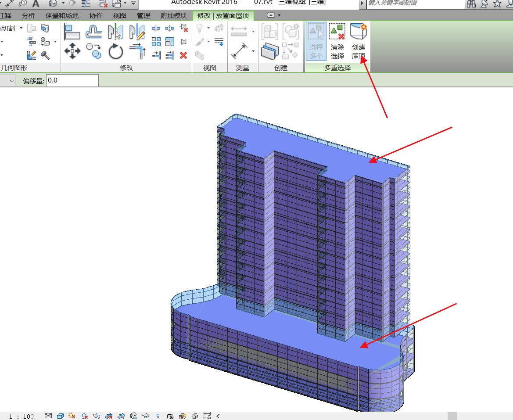Toggle shadows off in view control bar
This screenshot has width=513, height=420.
[x=85, y=416]
